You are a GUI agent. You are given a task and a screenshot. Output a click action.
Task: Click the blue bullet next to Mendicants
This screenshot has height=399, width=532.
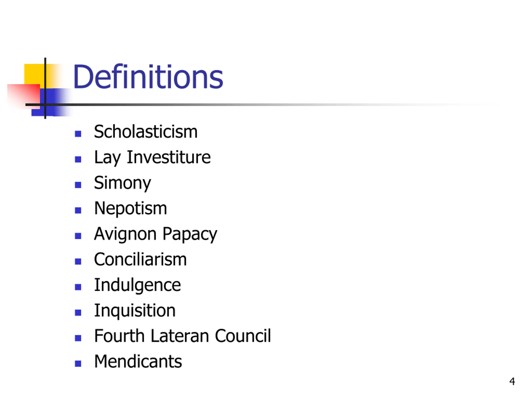click(78, 363)
